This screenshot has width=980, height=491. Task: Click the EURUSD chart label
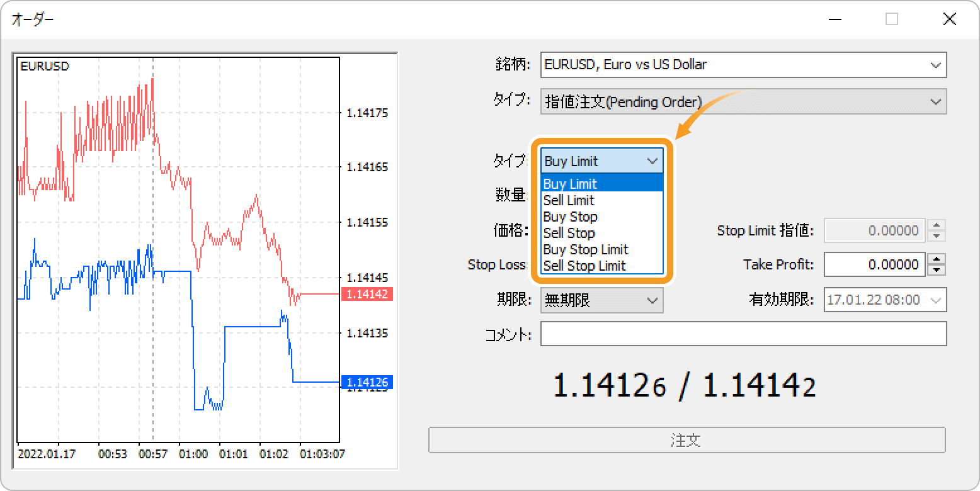click(45, 66)
